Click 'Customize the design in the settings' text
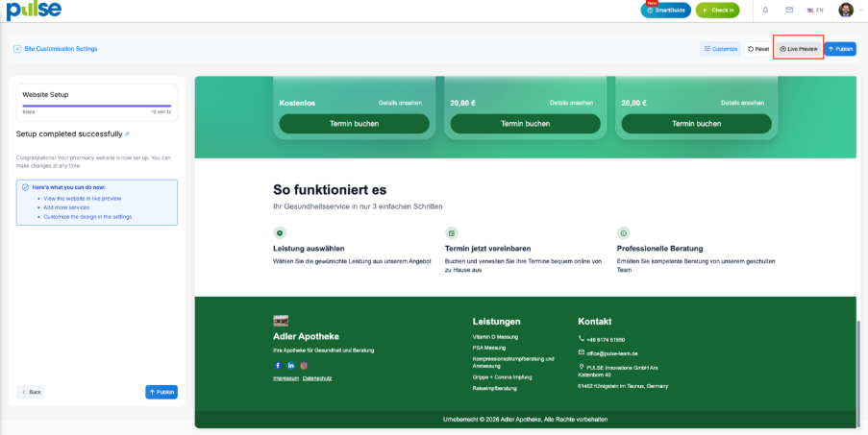868x435 pixels. (87, 217)
